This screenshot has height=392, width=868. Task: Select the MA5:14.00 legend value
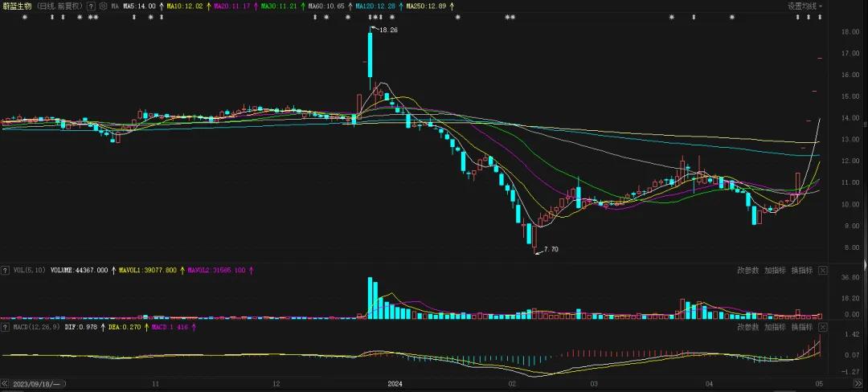point(139,6)
